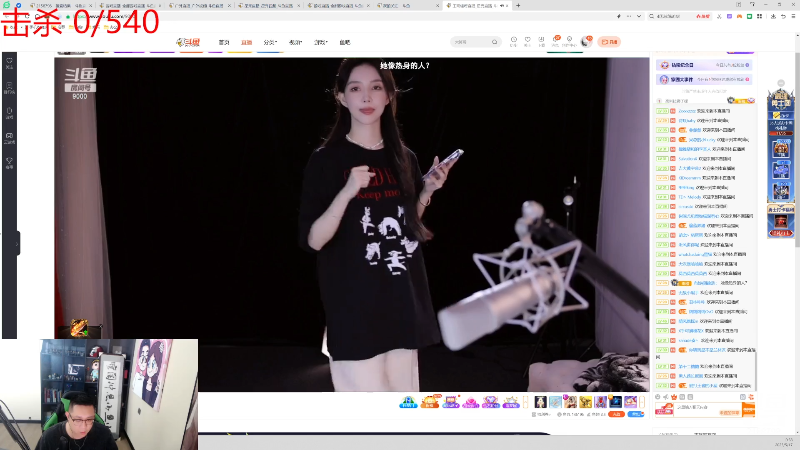Click the orange icon at the chat toolbar's right end
The height and width of the screenshot is (450, 800).
(751, 397)
